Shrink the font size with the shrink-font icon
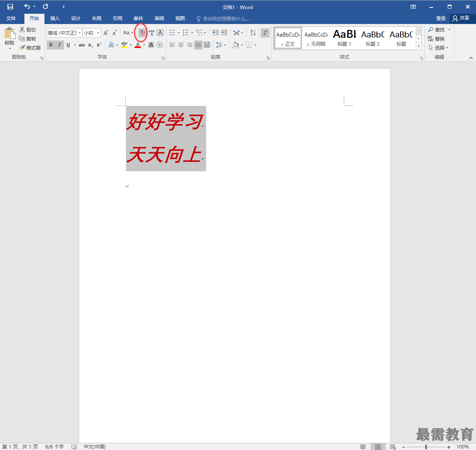This screenshot has width=476, height=450. pos(114,33)
